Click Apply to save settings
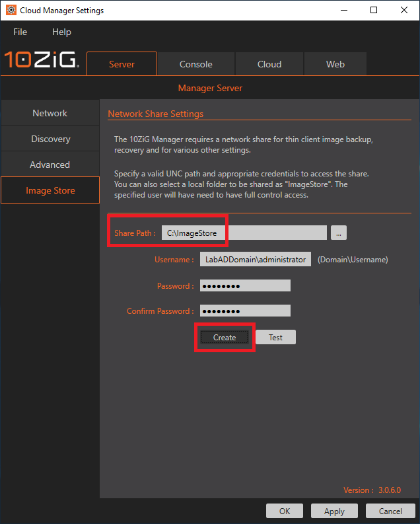Viewport: 420px width, 524px height. 334,511
